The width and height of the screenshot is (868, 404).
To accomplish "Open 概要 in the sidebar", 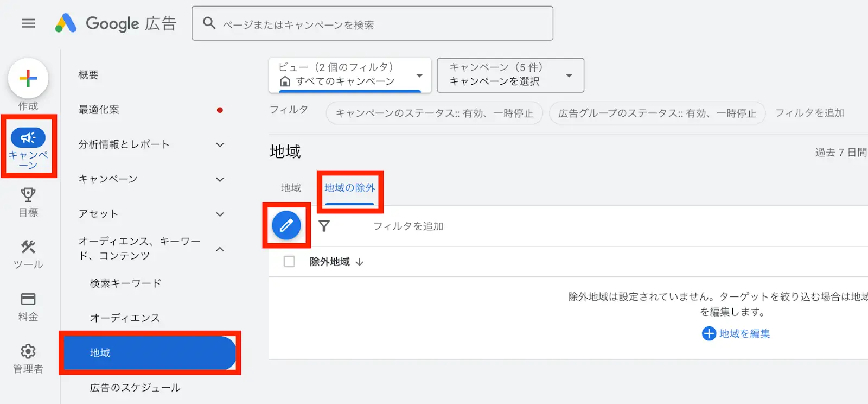I will [88, 75].
